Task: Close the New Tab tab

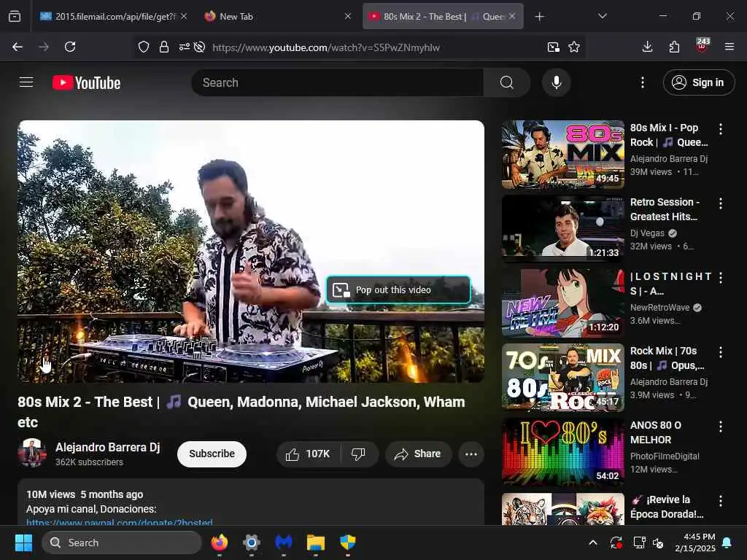Action: click(348, 16)
